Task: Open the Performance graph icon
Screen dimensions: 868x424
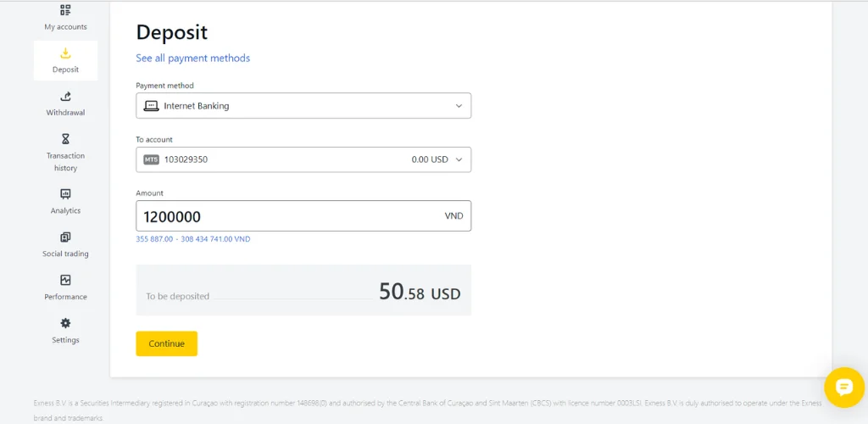Action: pos(65,280)
